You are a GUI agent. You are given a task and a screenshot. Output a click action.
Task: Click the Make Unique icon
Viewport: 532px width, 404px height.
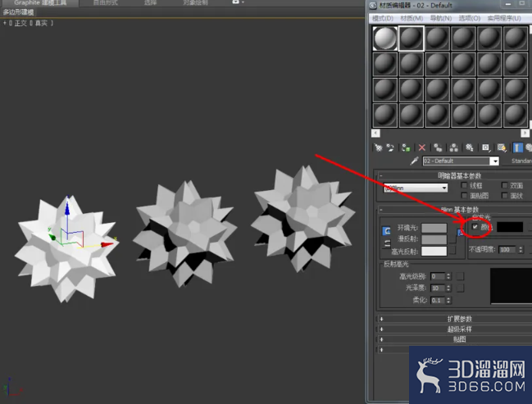click(x=453, y=148)
